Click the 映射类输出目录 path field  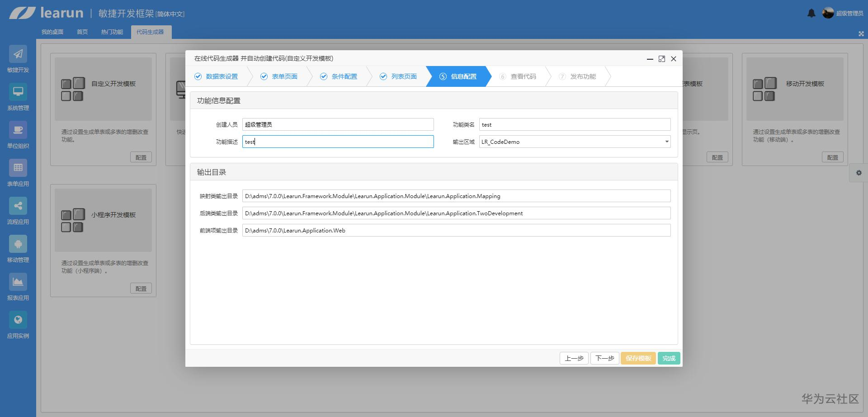pyautogui.click(x=456, y=196)
